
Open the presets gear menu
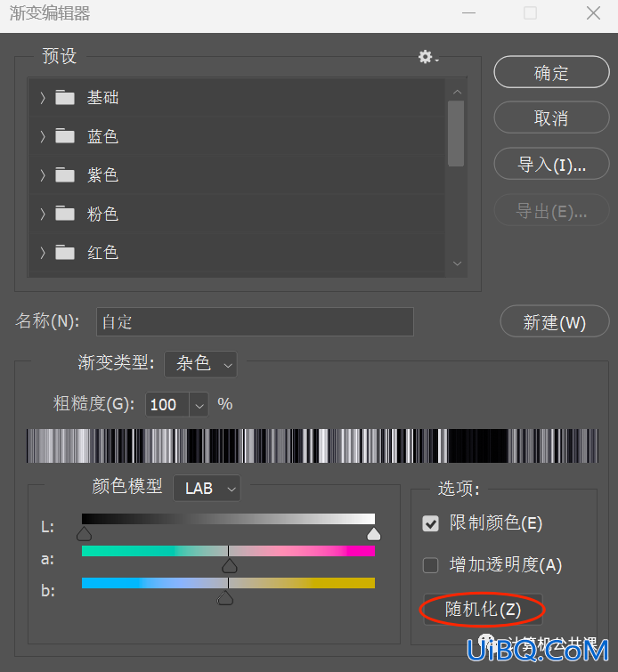pos(428,57)
